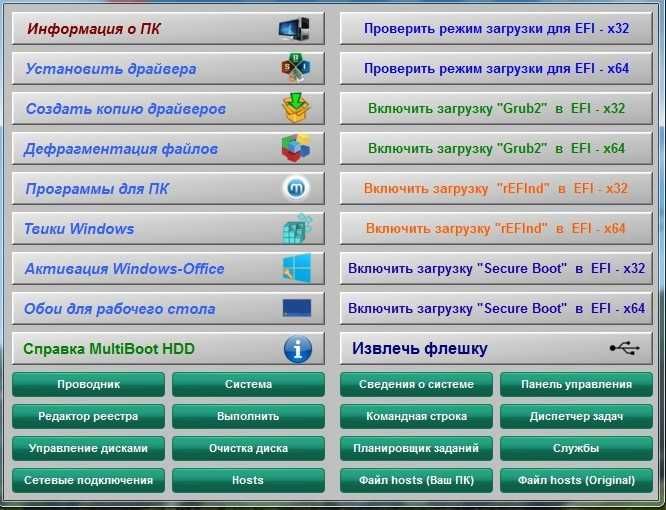This screenshot has width=666, height=510.
Task: Click the plain Hosts button
Action: point(248,480)
